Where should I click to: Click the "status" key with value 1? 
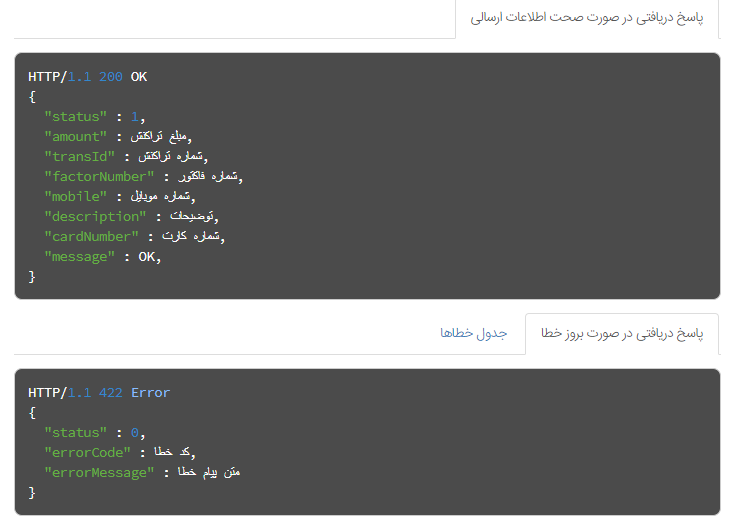pyautogui.click(x=75, y=117)
